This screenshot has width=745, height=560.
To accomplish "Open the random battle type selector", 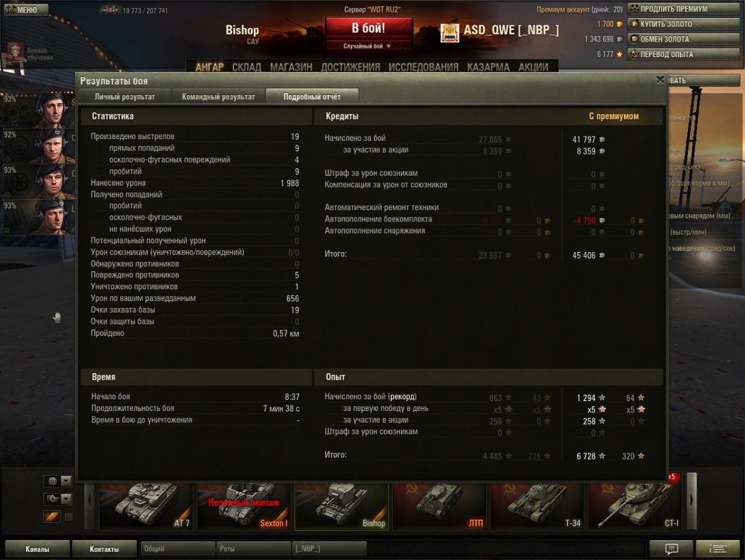I will 368,46.
